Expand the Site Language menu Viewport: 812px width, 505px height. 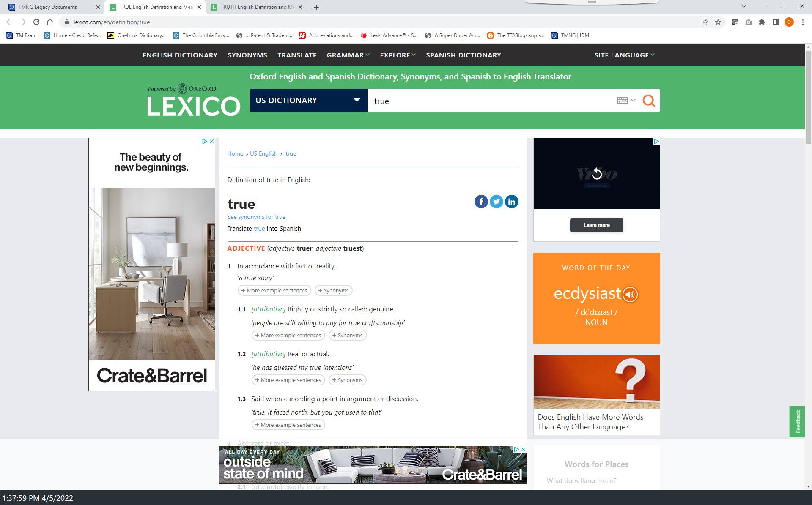click(624, 55)
